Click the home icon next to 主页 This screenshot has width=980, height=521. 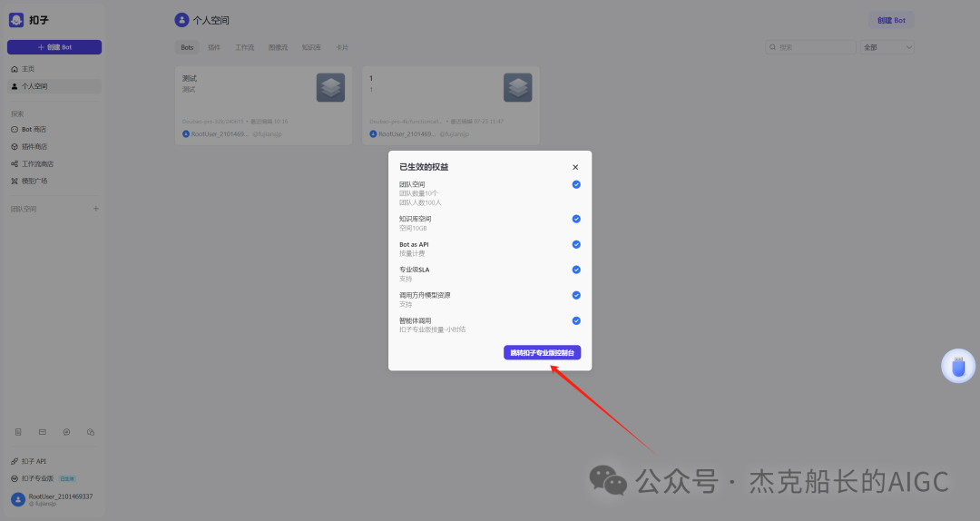(15, 69)
